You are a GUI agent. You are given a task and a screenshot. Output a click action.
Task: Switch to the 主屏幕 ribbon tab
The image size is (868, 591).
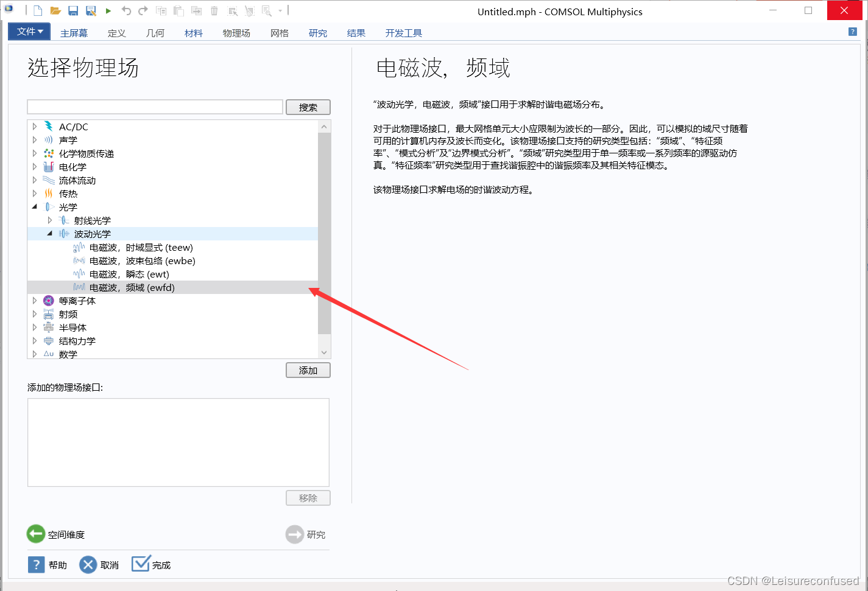74,33
